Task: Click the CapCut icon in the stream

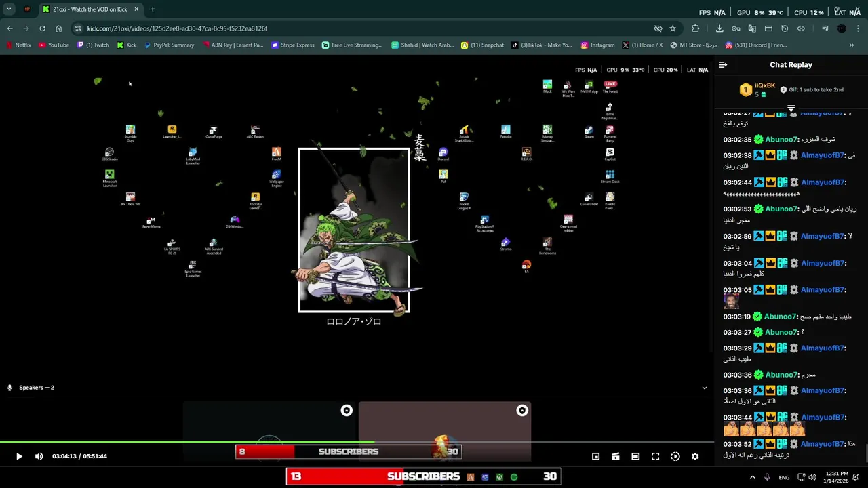Action: pyautogui.click(x=610, y=155)
